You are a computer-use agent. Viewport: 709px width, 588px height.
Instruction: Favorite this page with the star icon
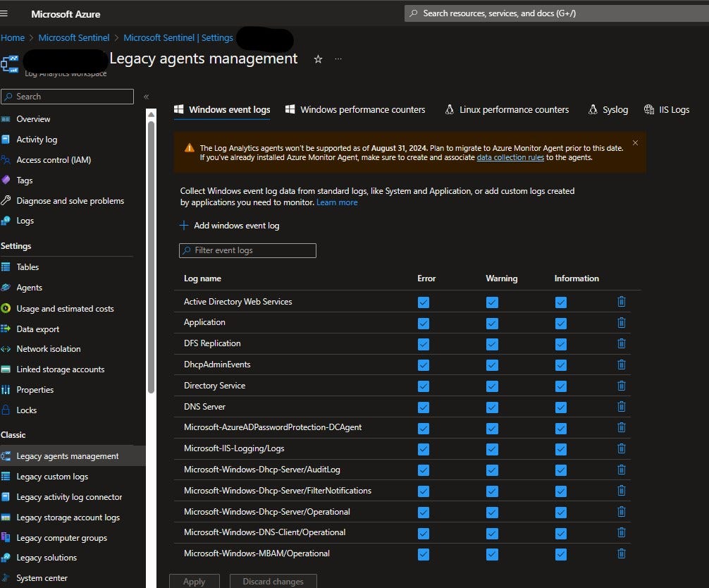(x=319, y=59)
